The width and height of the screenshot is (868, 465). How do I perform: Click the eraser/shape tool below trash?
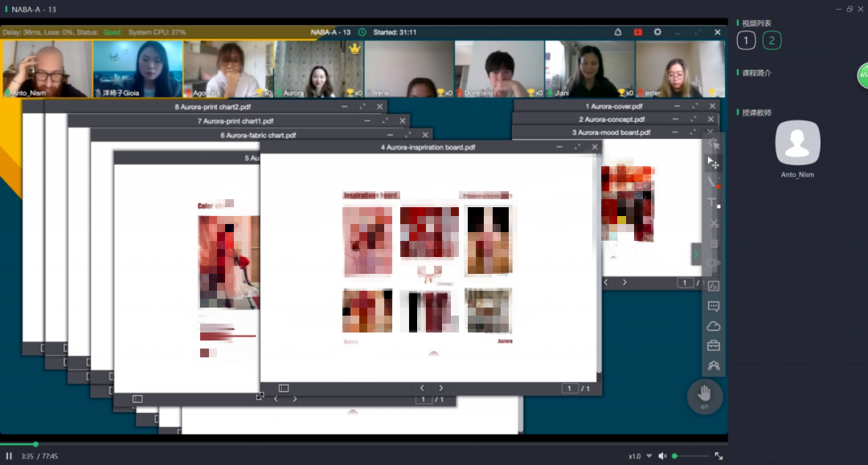coord(714,263)
